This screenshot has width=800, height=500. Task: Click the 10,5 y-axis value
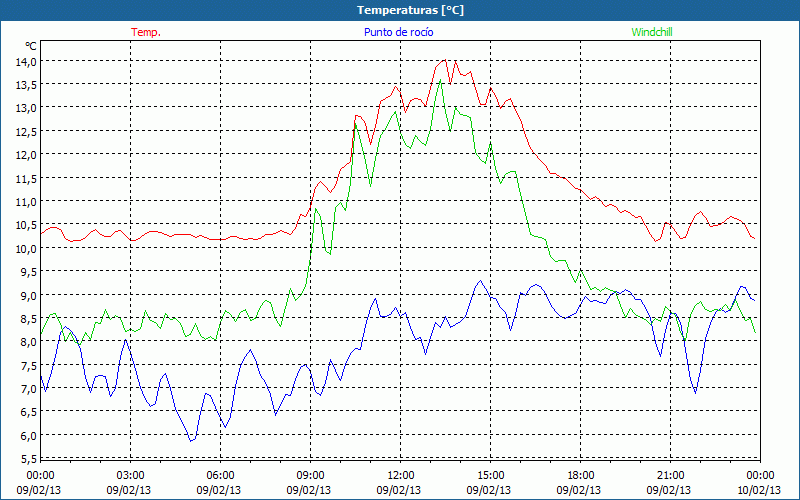tap(26, 225)
